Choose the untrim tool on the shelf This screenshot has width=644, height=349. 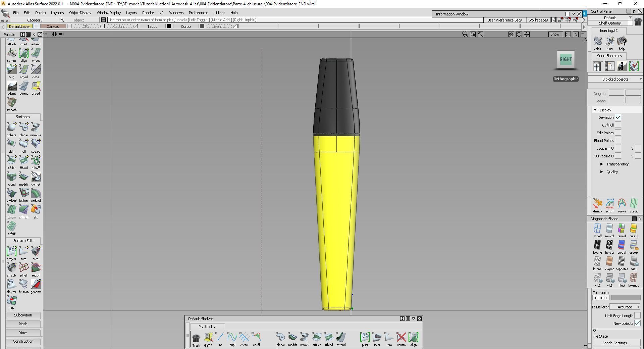click(x=401, y=337)
